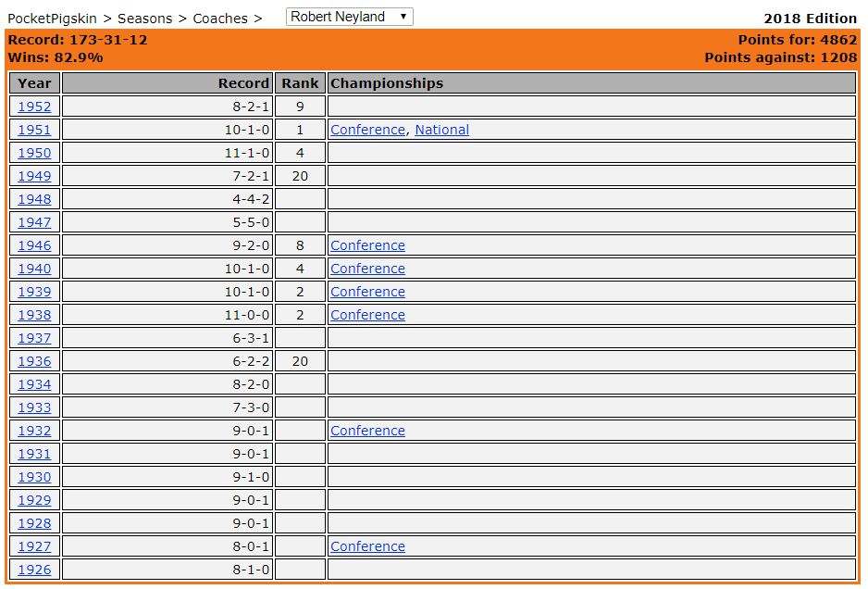View the 1939 Conference championship
This screenshot has width=868, height=589.
367,292
